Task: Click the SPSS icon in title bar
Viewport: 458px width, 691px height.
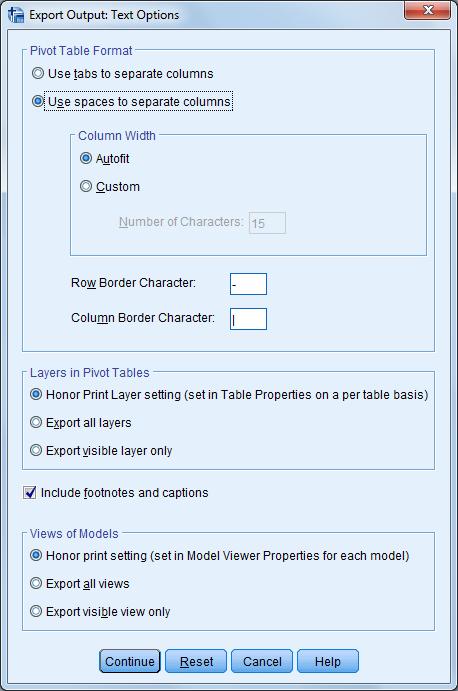Action: [x=16, y=15]
